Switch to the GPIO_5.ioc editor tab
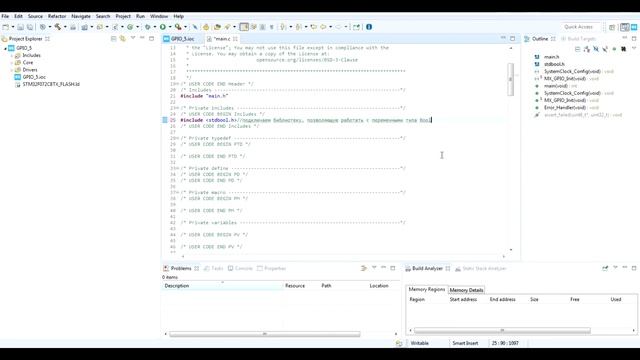This screenshot has height=360, width=640. [x=182, y=39]
